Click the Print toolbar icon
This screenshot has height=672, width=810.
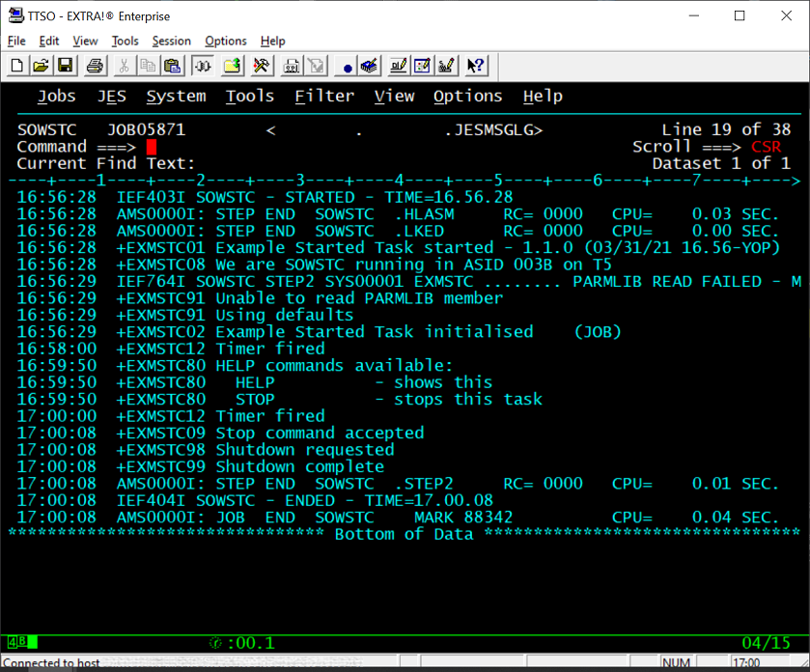(x=95, y=66)
